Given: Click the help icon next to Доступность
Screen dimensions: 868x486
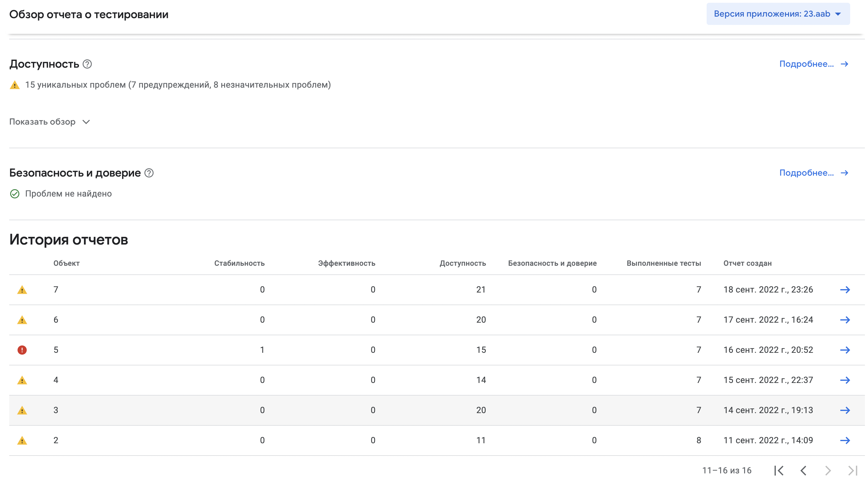Looking at the screenshot, I should 87,64.
